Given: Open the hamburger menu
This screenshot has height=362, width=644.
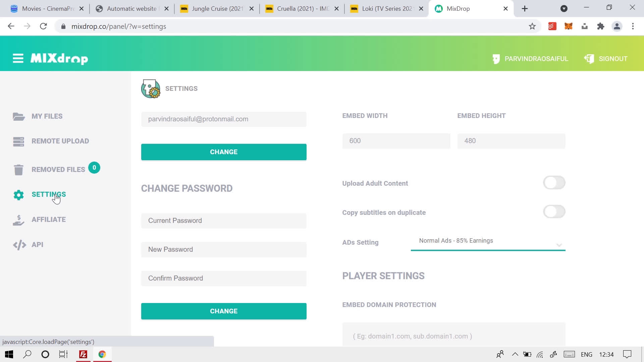Looking at the screenshot, I should pyautogui.click(x=17, y=58).
